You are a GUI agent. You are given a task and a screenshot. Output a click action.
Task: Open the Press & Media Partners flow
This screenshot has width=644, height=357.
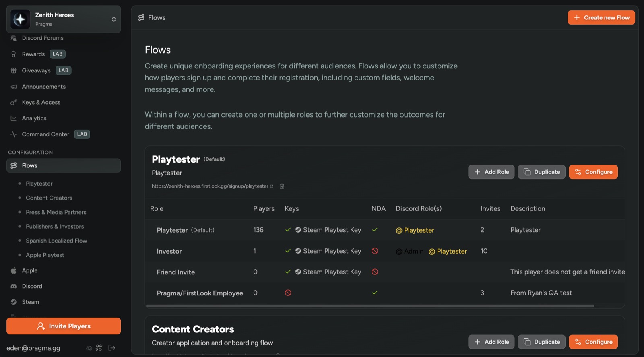click(x=56, y=212)
